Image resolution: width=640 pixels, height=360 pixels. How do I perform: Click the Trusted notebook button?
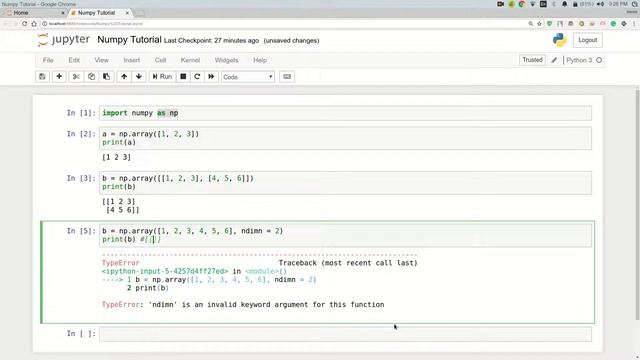(532, 60)
